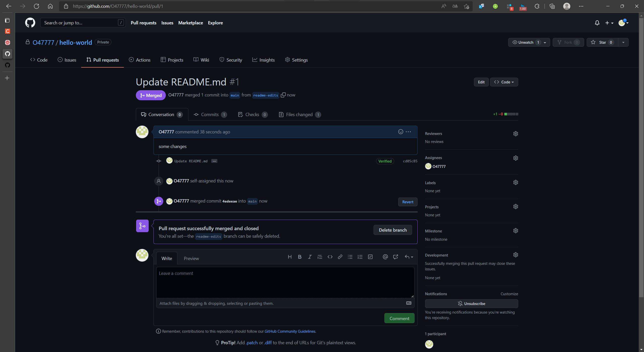Insert a link with the link icon
The height and width of the screenshot is (352, 644).
[340, 257]
